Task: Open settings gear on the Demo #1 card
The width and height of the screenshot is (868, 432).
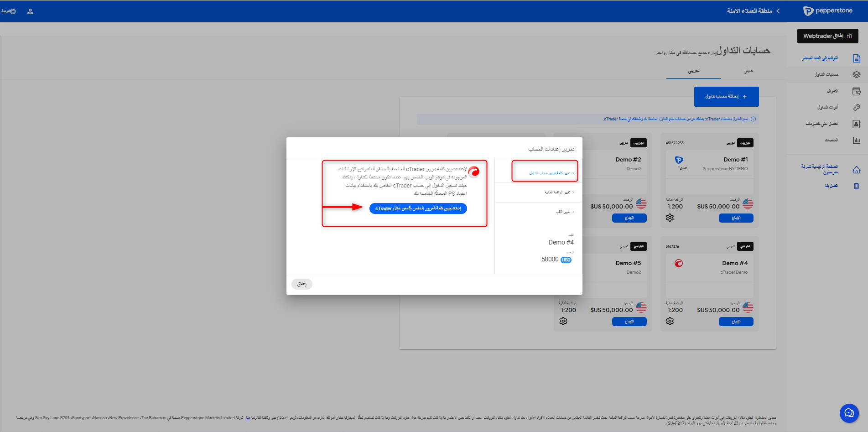Action: 670,218
